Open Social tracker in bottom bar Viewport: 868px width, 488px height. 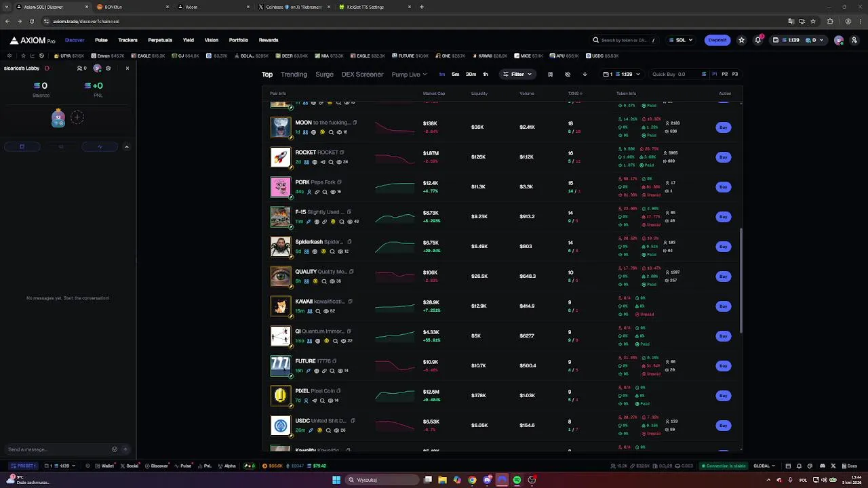(x=130, y=466)
